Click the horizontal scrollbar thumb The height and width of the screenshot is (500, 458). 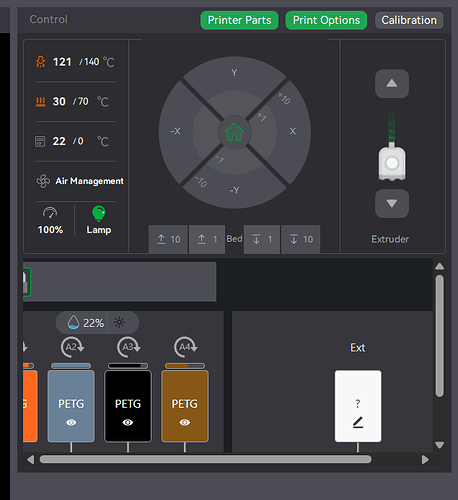pos(205,459)
